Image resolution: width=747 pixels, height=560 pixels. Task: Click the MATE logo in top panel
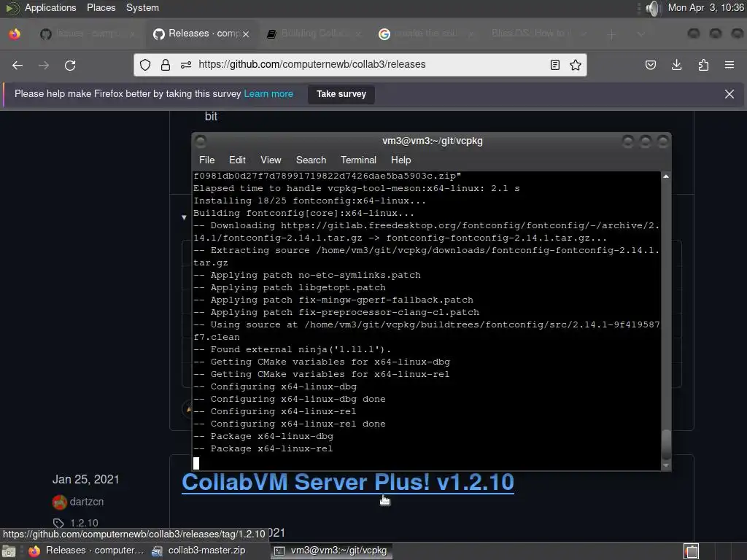pyautogui.click(x=12, y=8)
